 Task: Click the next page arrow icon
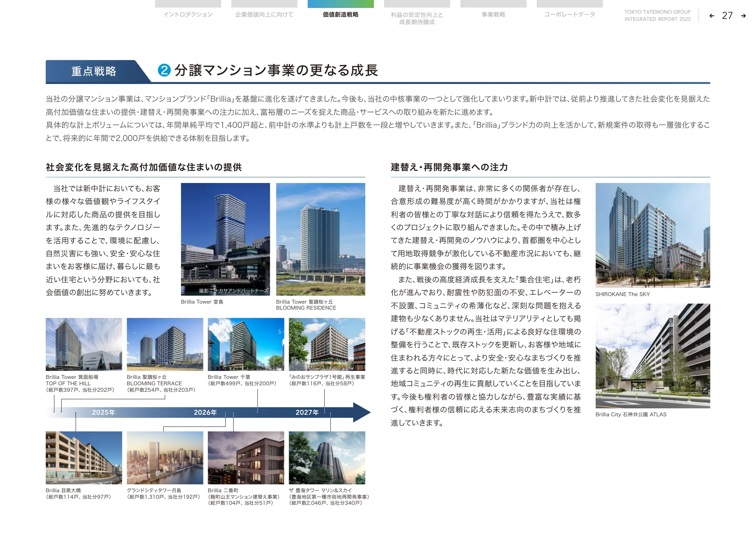[743, 16]
